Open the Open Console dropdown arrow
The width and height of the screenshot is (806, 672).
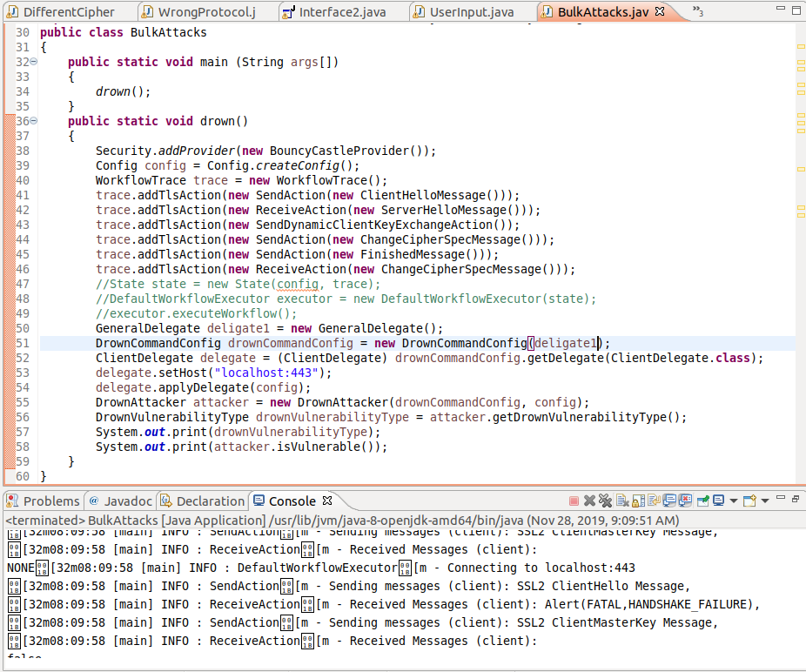click(x=764, y=502)
